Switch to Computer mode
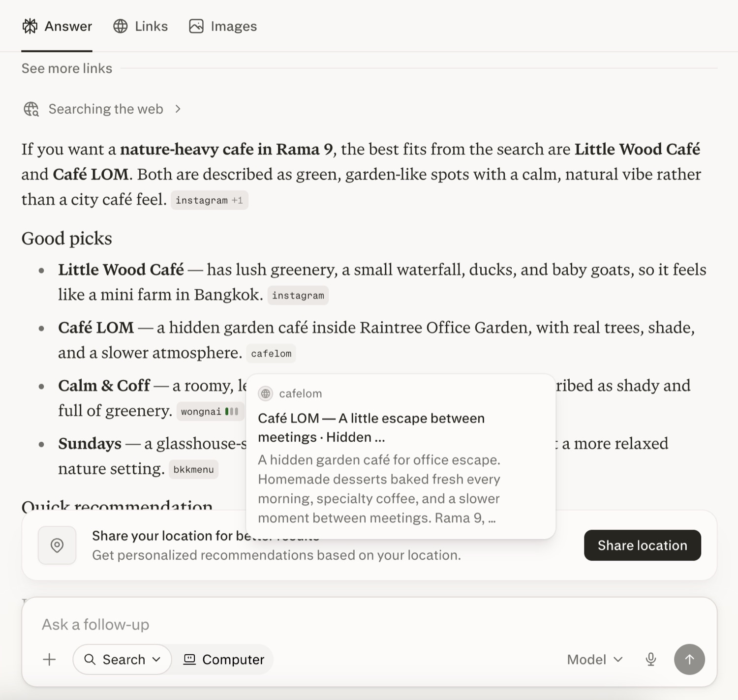Viewport: 738px width, 700px height. [224, 660]
